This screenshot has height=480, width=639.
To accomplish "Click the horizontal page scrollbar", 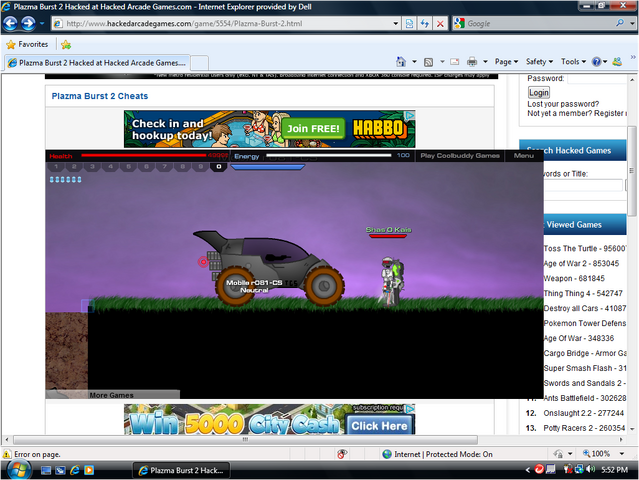I will tap(245, 440).
